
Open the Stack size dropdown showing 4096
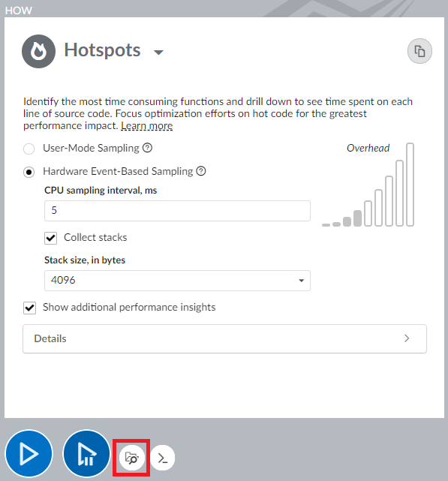[x=177, y=281]
